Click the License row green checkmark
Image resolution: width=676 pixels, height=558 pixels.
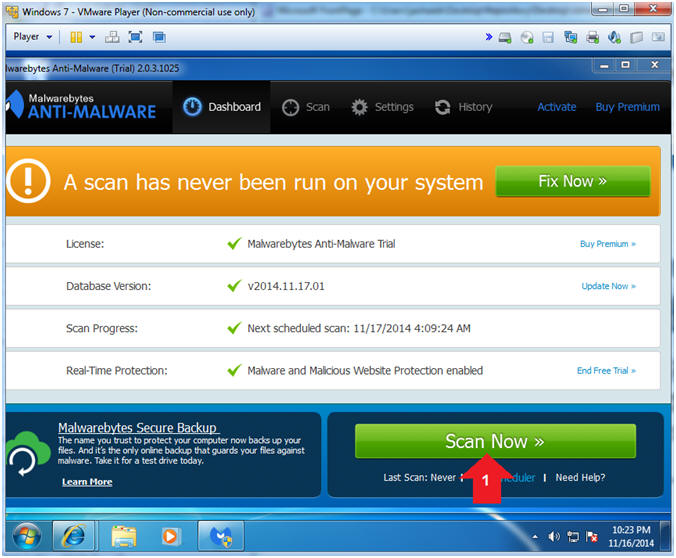(x=234, y=244)
